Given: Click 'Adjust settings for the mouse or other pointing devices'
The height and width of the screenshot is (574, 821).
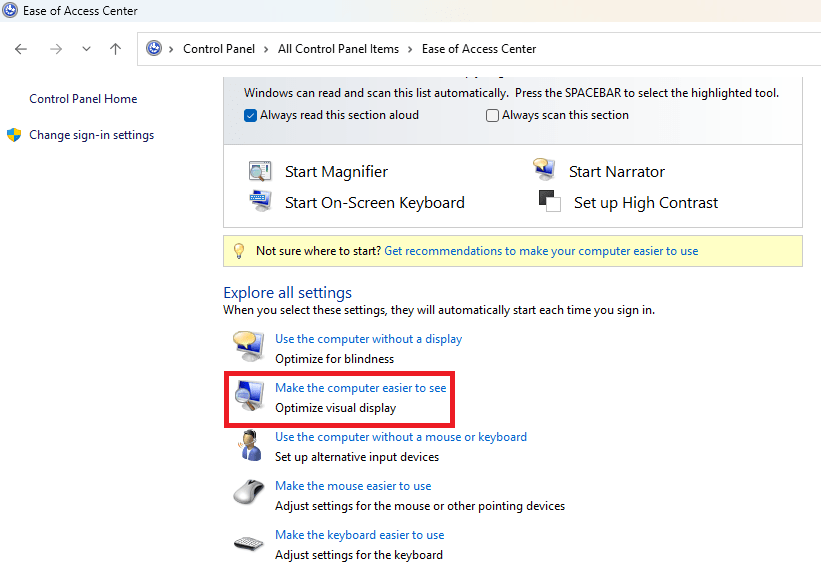Looking at the screenshot, I should (x=420, y=506).
